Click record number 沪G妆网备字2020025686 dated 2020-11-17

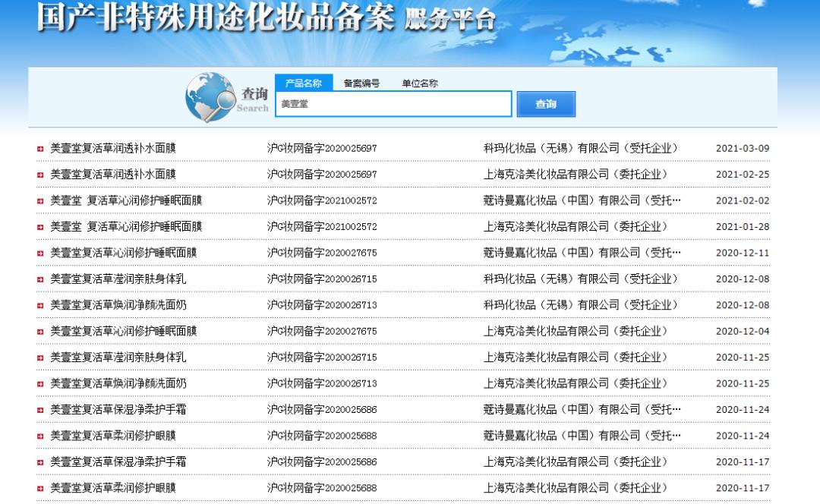coord(322,462)
